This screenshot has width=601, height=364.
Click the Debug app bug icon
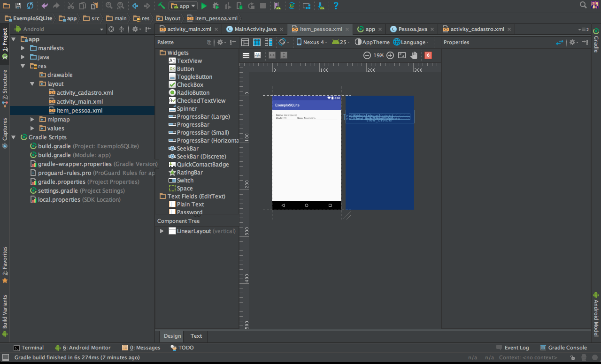click(x=216, y=6)
